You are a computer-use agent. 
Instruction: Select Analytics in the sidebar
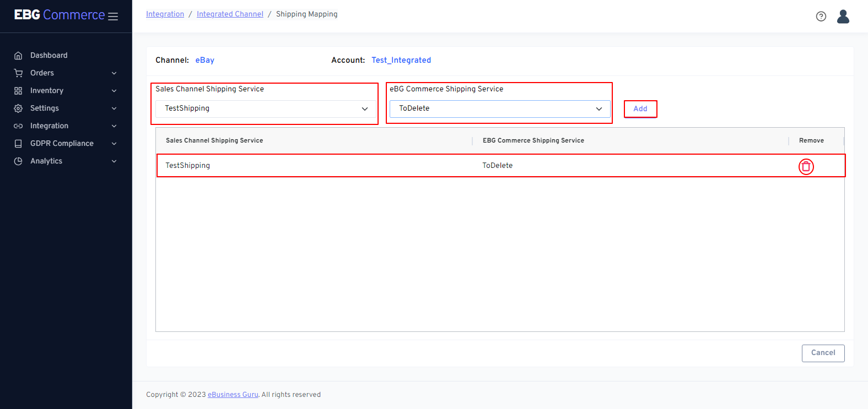click(x=46, y=161)
